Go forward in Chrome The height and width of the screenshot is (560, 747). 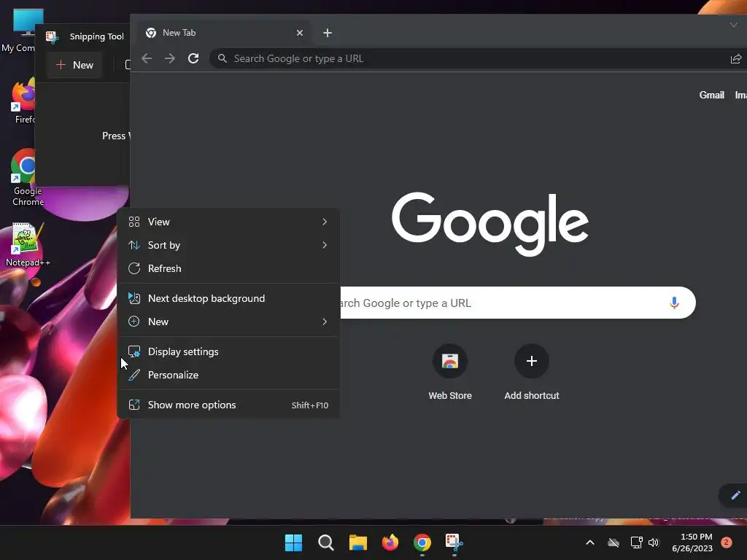[x=169, y=58]
